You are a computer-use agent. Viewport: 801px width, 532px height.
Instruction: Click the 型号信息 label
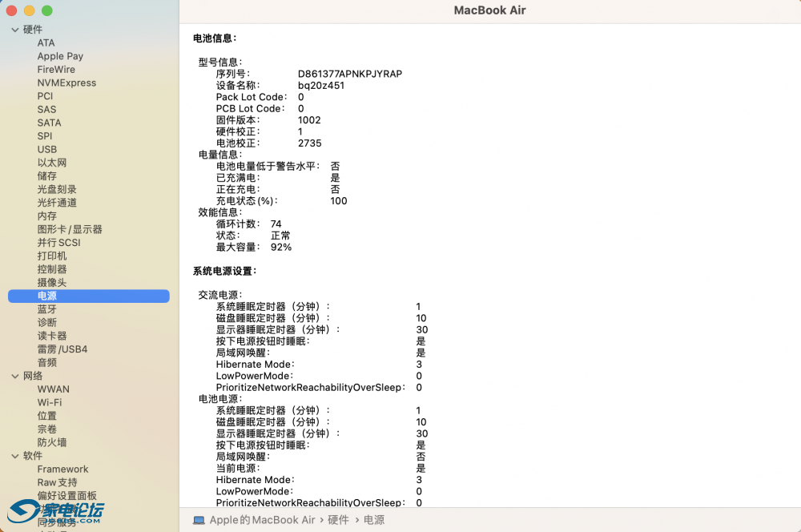[x=220, y=62]
